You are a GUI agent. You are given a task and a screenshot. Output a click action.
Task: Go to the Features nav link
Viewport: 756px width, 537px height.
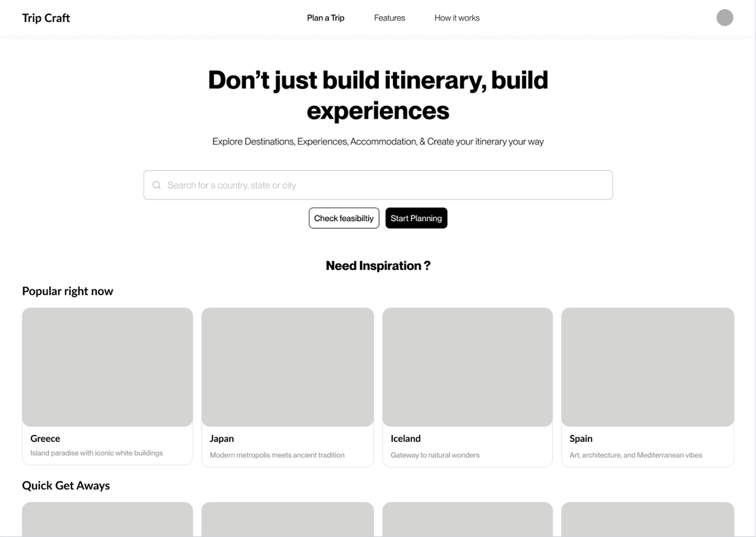389,18
